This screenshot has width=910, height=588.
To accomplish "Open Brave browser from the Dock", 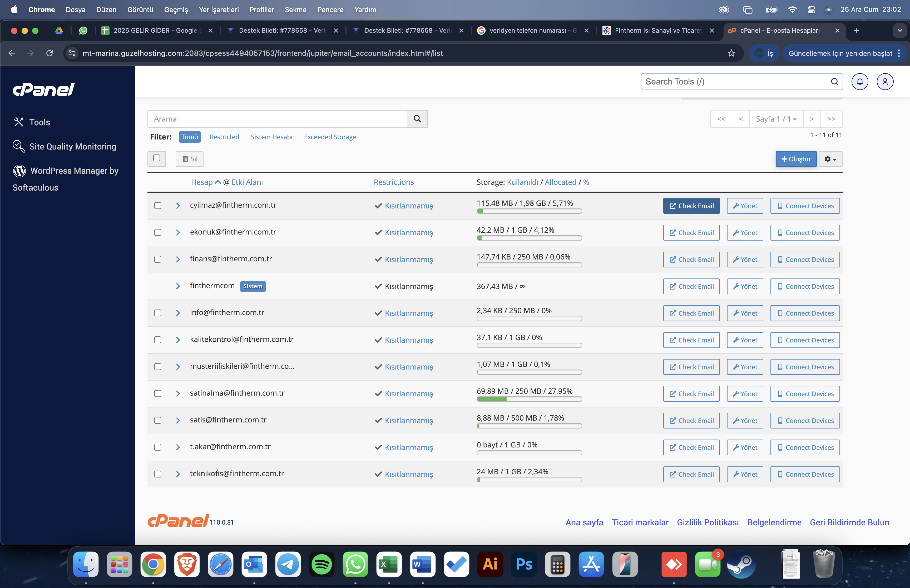I will click(x=187, y=564).
